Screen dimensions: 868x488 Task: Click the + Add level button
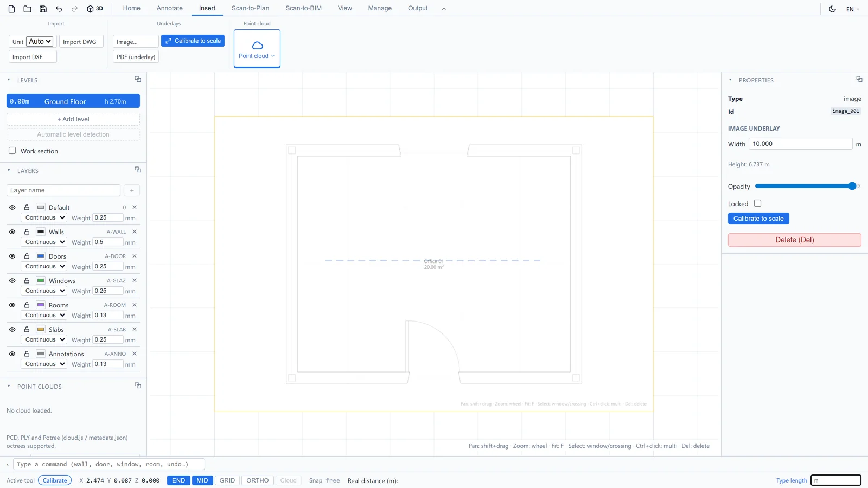coord(73,119)
